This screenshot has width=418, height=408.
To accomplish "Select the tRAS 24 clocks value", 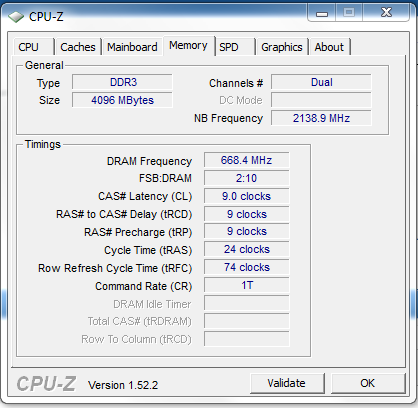I will coord(247,249).
